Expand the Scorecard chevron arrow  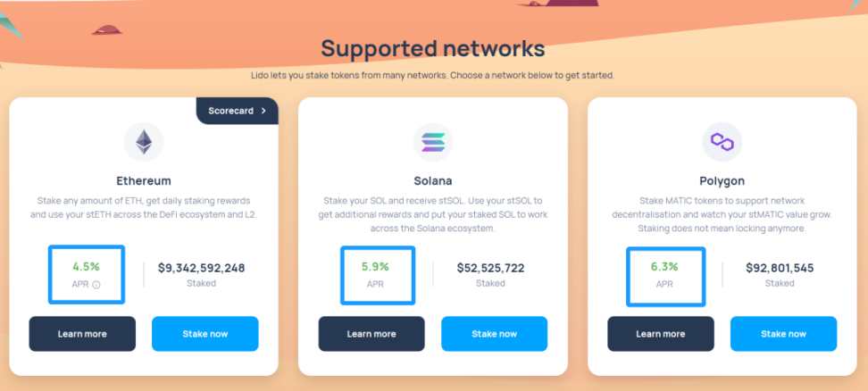pos(263,111)
